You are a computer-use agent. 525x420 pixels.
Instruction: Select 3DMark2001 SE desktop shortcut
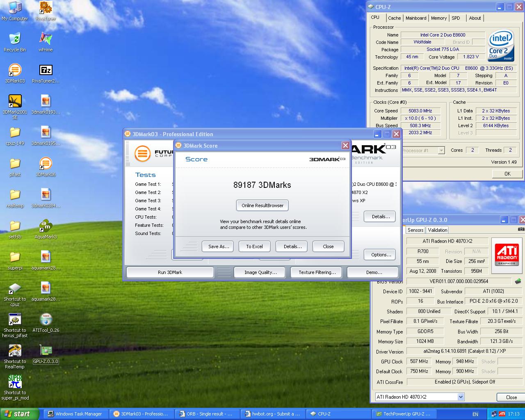(x=15, y=107)
